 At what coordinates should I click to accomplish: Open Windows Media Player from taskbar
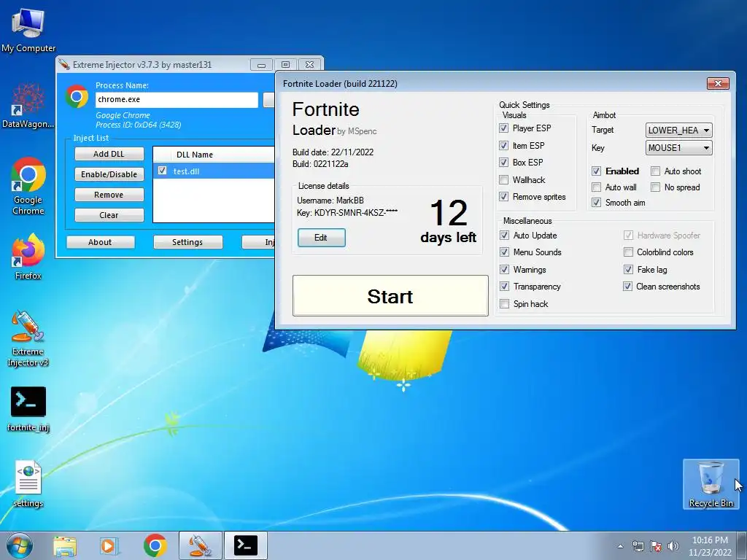pos(109,545)
